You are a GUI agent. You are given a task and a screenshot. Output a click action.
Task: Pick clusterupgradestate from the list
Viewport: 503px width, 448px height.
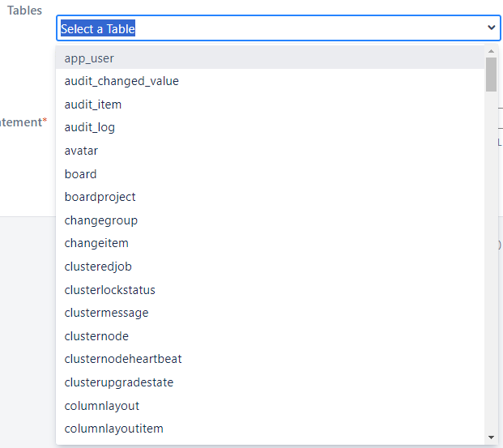pyautogui.click(x=119, y=382)
